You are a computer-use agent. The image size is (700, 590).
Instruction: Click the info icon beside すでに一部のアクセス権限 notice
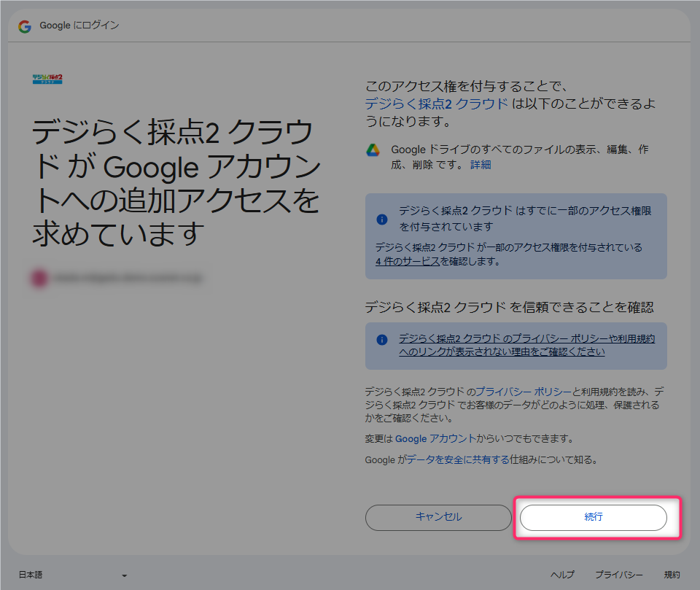pyautogui.click(x=381, y=220)
